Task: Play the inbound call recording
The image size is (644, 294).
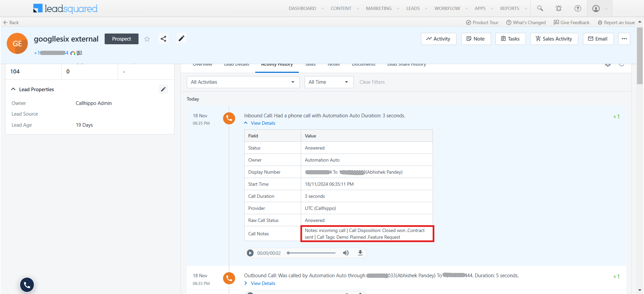Action: tap(250, 253)
